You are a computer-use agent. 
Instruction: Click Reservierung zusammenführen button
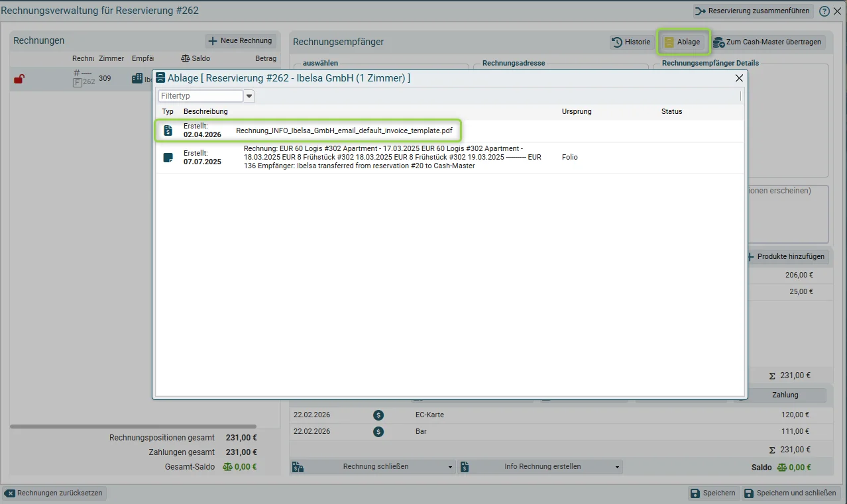point(754,11)
